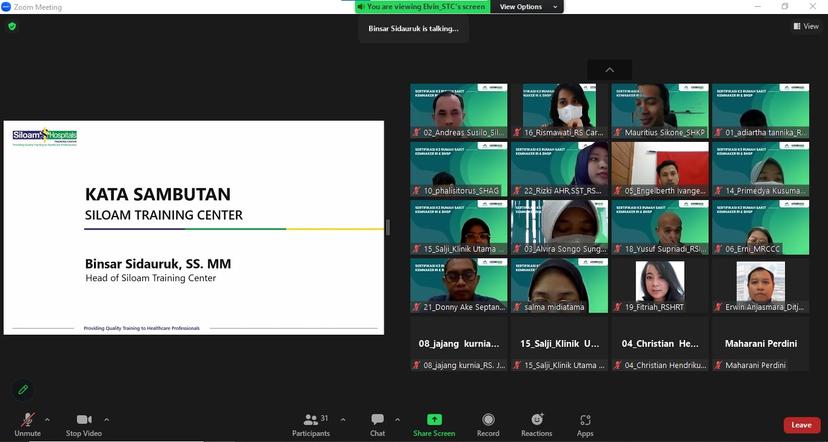Screen dimensions: 828x442
Task: Open audio options arrow beside Unmute
Action: (x=47, y=420)
